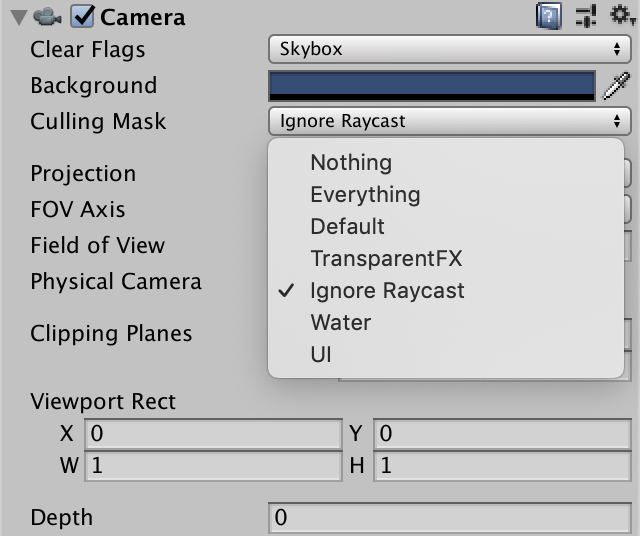The image size is (640, 536).
Task: Click the Camera component icon
Action: pos(46,16)
